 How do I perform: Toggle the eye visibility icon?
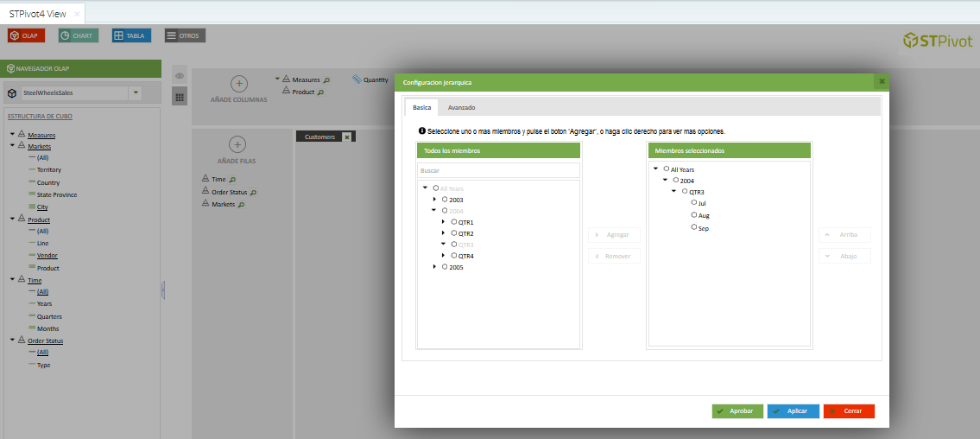point(180,76)
